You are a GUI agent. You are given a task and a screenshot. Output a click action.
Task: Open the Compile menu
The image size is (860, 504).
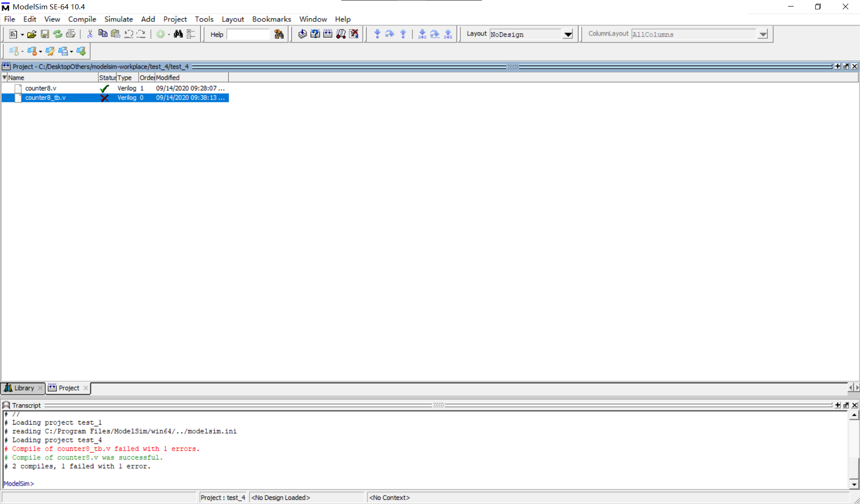[x=82, y=19]
